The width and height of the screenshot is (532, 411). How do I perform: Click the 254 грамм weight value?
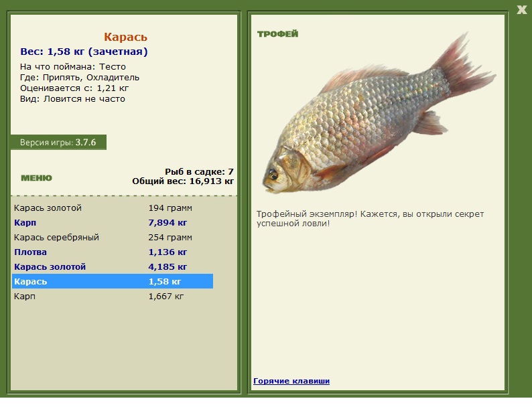coord(170,238)
